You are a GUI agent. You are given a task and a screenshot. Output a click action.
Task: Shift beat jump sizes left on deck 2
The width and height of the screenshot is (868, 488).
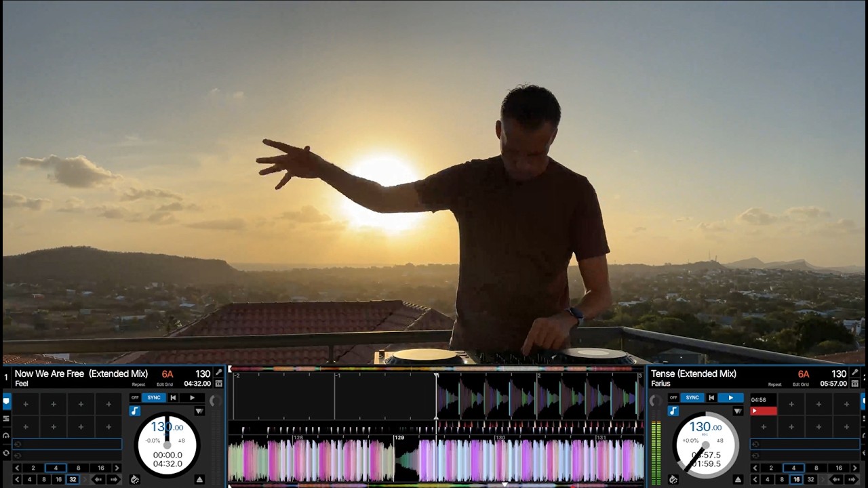pyautogui.click(x=755, y=480)
